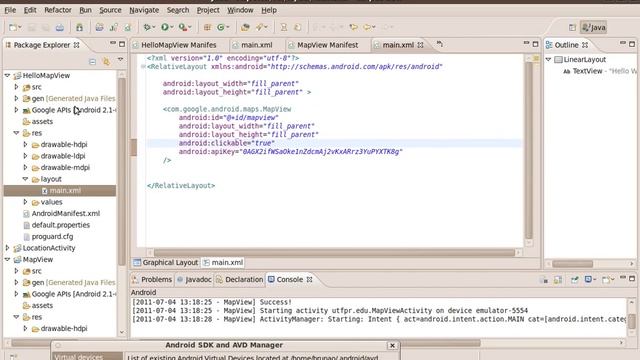
Task: Click the android:clickable line in the editor
Action: tap(227, 143)
